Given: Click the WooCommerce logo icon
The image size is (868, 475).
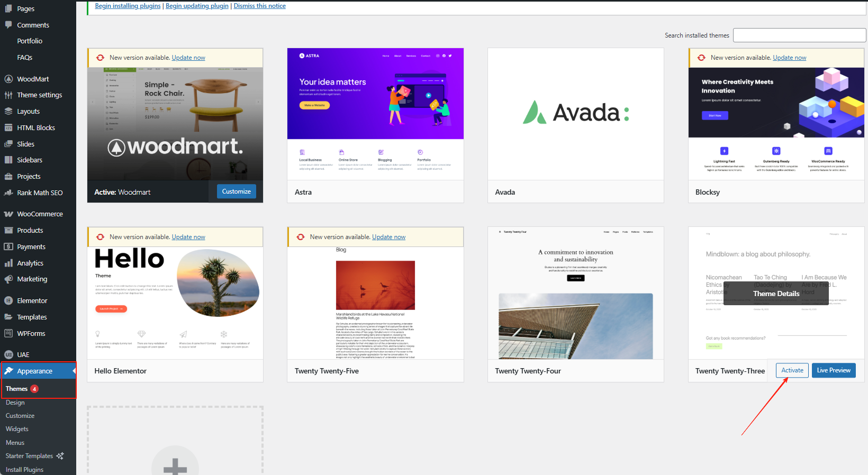Looking at the screenshot, I should (8, 214).
